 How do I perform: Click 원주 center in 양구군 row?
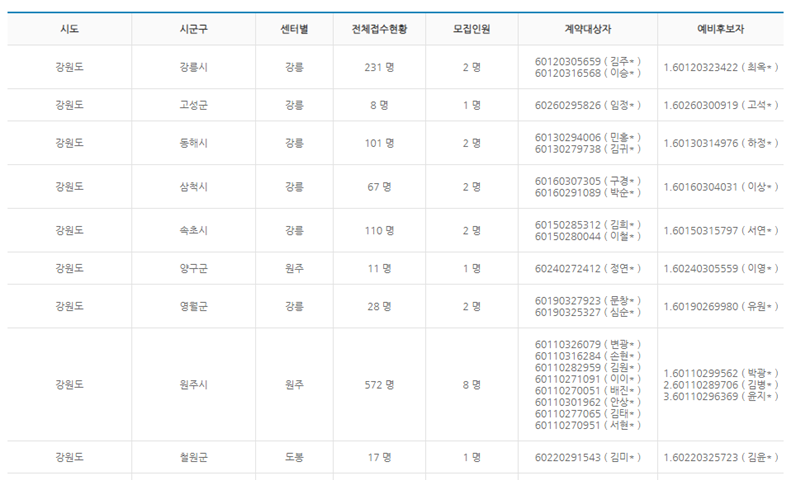294,268
